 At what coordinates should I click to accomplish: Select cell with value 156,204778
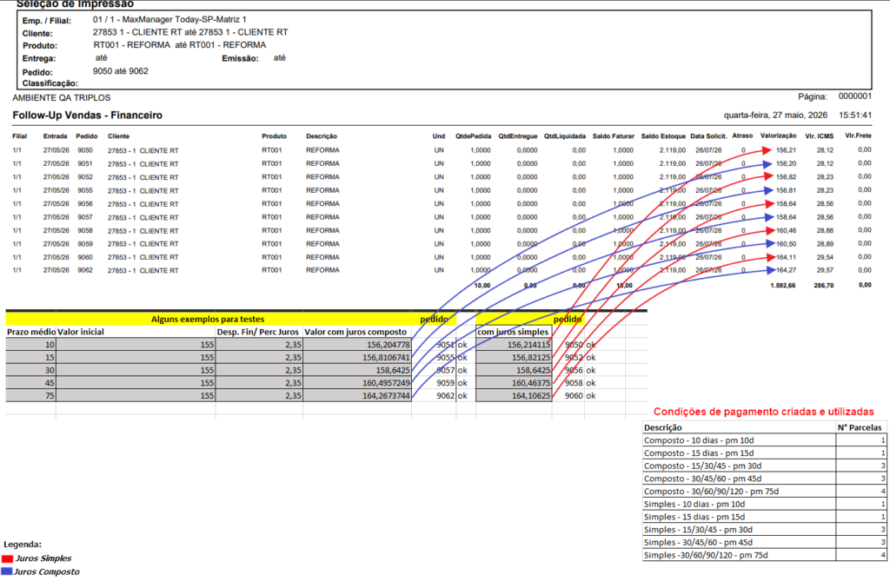pos(357,345)
